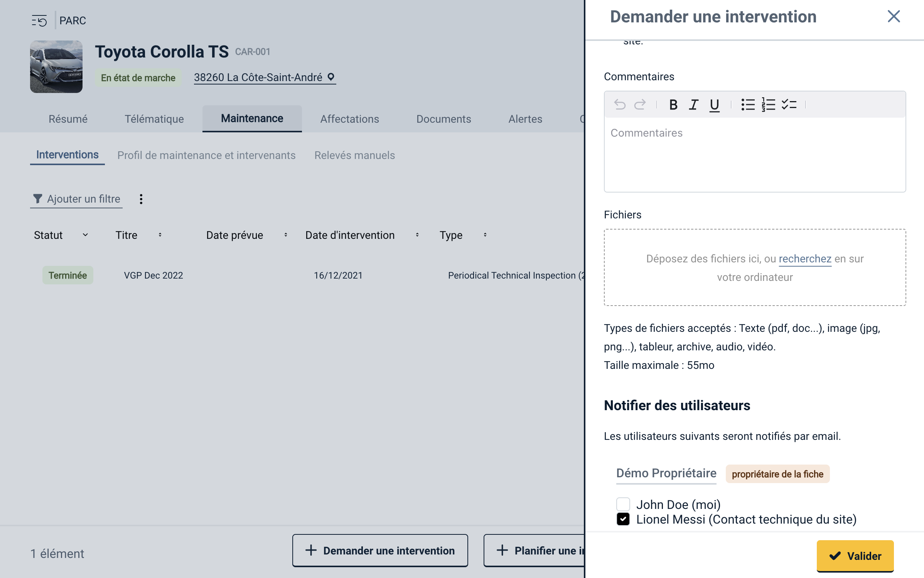Click the Bold formatting icon
924x578 pixels.
pyautogui.click(x=673, y=105)
